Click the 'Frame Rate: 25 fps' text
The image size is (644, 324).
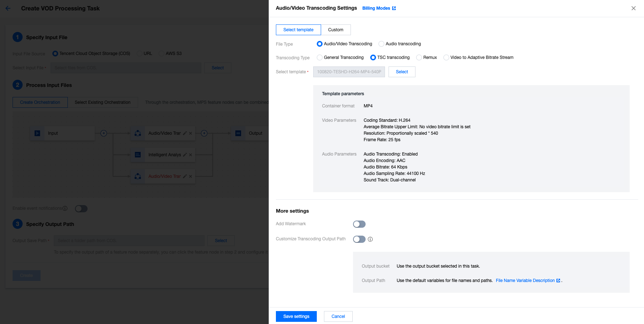coord(382,140)
